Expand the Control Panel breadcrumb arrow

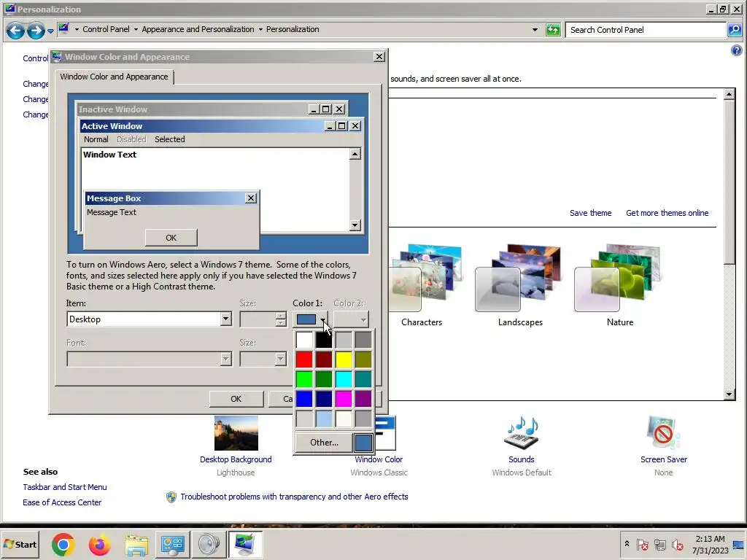coord(136,29)
